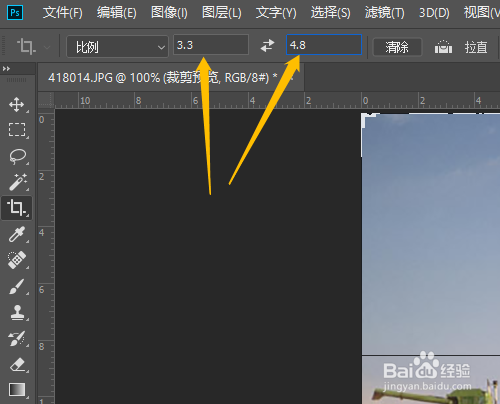Select the Crop tool in toolbar
The height and width of the screenshot is (404, 500).
tap(17, 208)
